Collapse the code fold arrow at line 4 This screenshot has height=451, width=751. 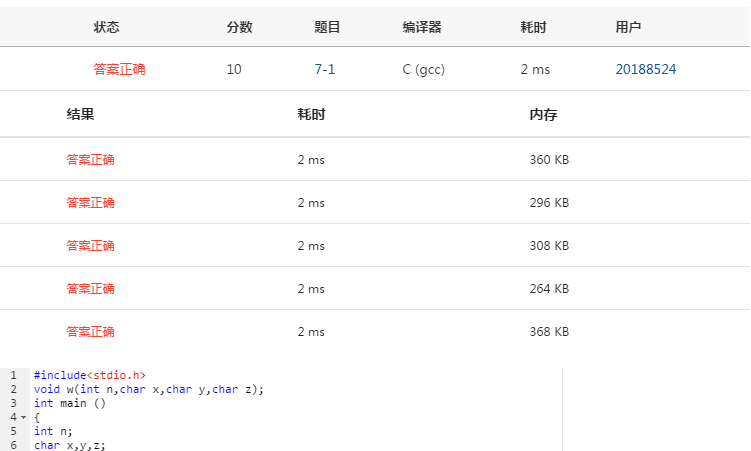pos(23,417)
